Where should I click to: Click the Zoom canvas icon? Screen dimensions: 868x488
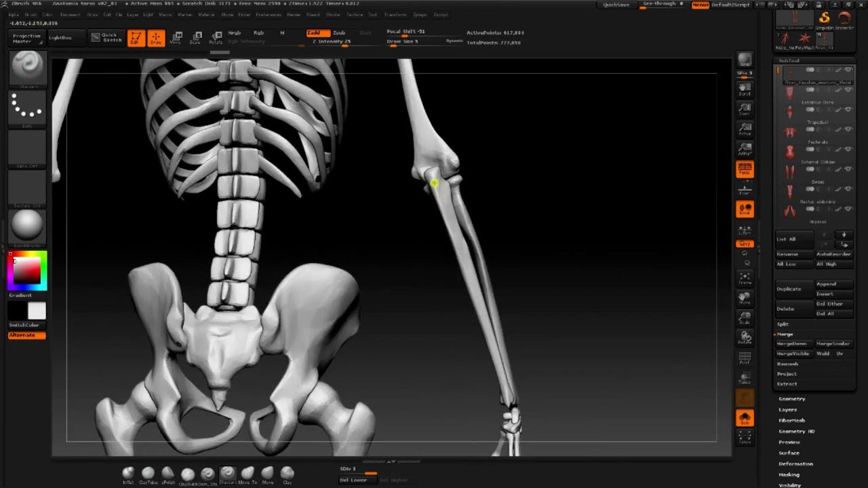745,108
